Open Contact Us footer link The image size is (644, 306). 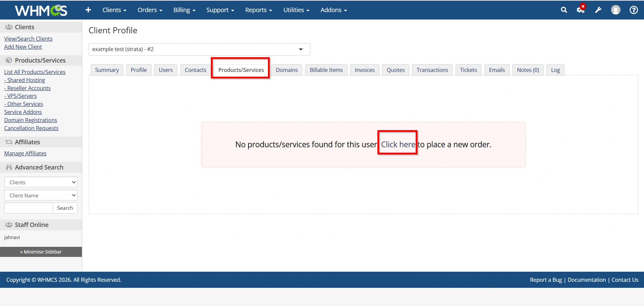tap(625, 280)
